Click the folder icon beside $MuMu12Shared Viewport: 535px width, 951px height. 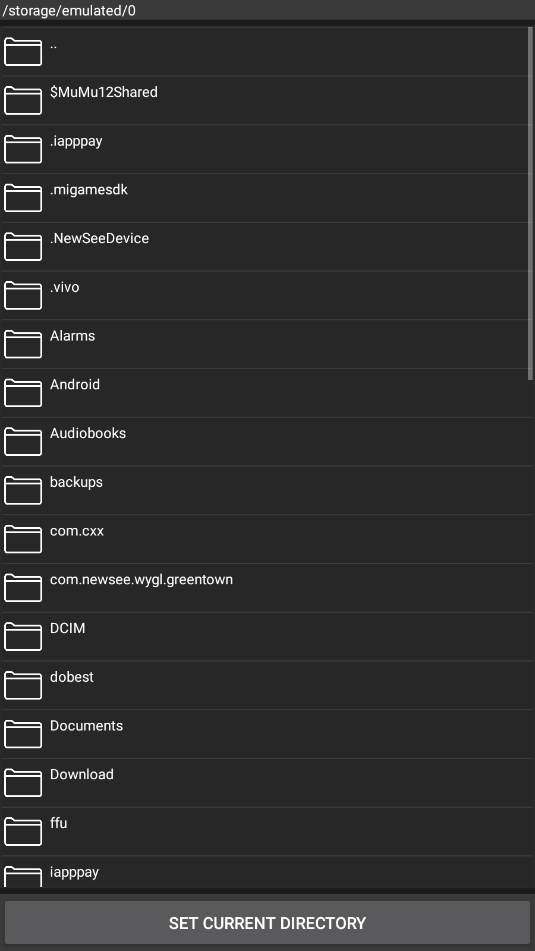tap(23, 101)
